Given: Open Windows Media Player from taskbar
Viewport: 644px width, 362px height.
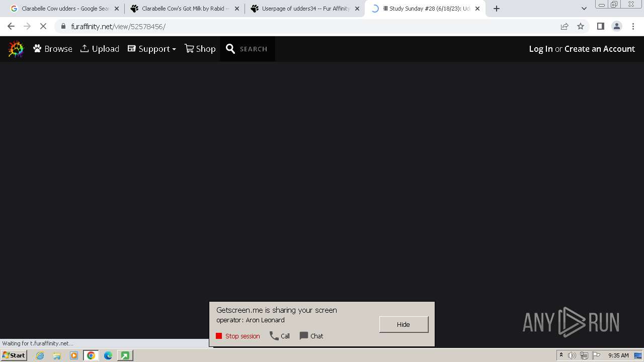Looking at the screenshot, I should (74, 355).
